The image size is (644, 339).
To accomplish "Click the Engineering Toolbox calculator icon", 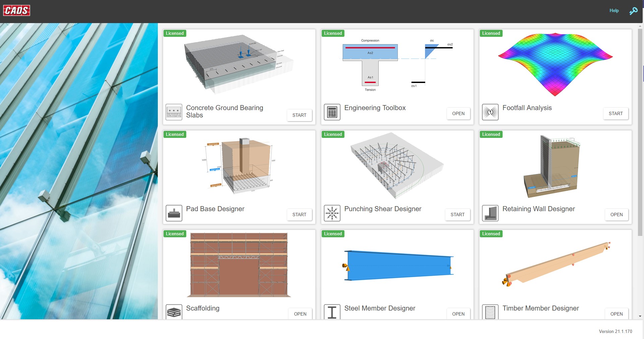I will pos(332,112).
